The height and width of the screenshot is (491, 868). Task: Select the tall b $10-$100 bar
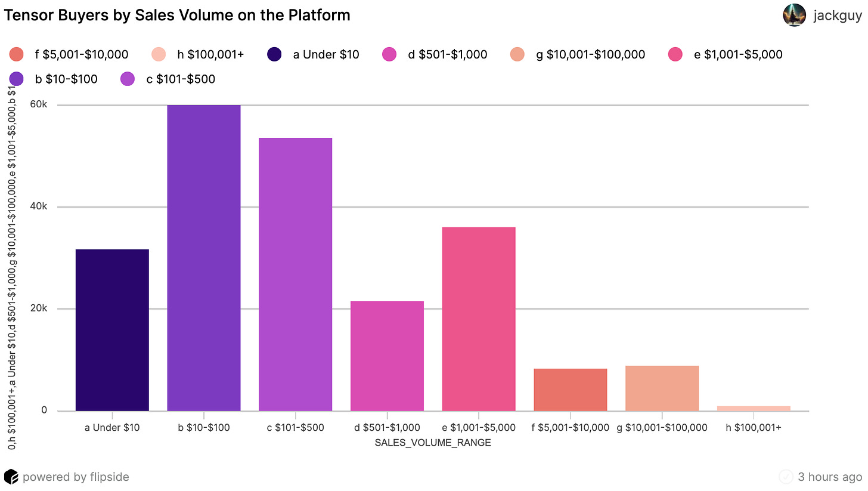click(204, 258)
